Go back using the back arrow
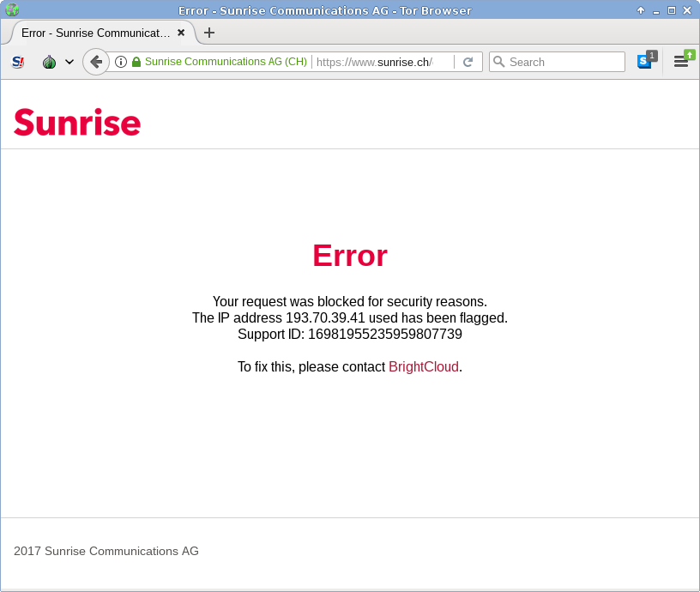Image resolution: width=700 pixels, height=592 pixels. (x=96, y=62)
